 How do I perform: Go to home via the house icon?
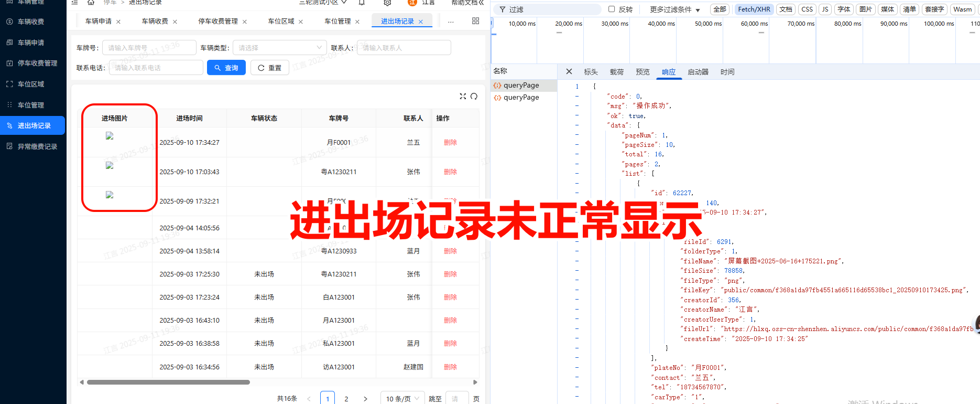coord(91,2)
